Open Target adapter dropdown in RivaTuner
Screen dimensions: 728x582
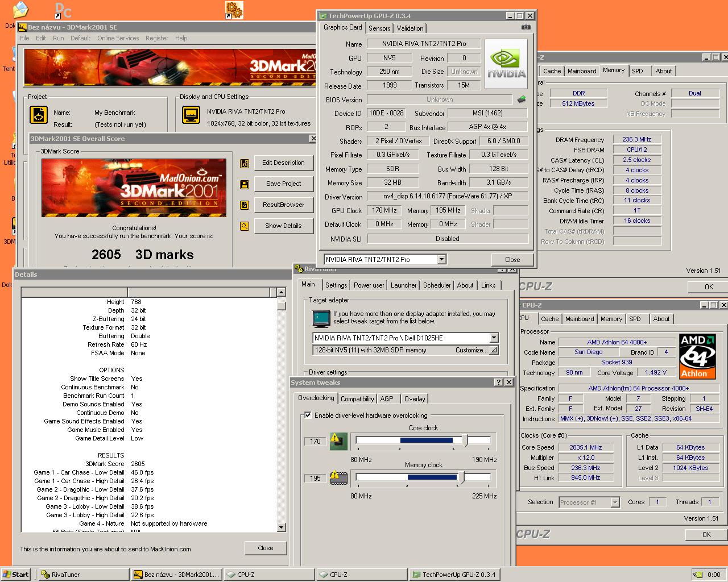click(494, 338)
